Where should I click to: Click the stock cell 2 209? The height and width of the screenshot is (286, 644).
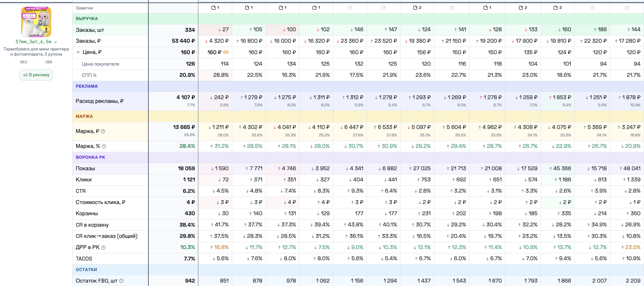tap(633, 281)
